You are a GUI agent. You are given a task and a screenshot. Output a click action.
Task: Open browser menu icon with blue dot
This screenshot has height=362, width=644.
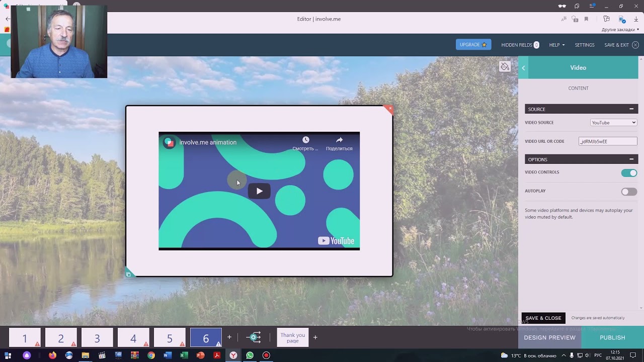click(592, 6)
